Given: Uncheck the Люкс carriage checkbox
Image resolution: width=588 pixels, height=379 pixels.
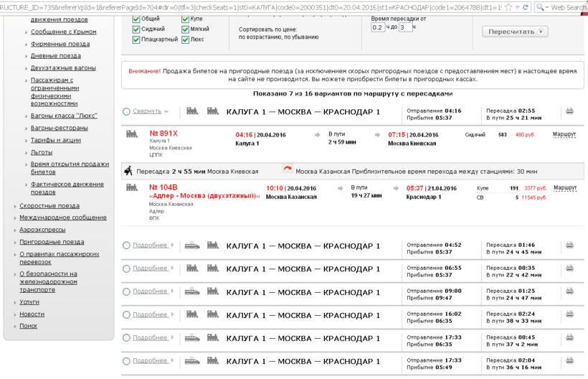Looking at the screenshot, I should (186, 39).
